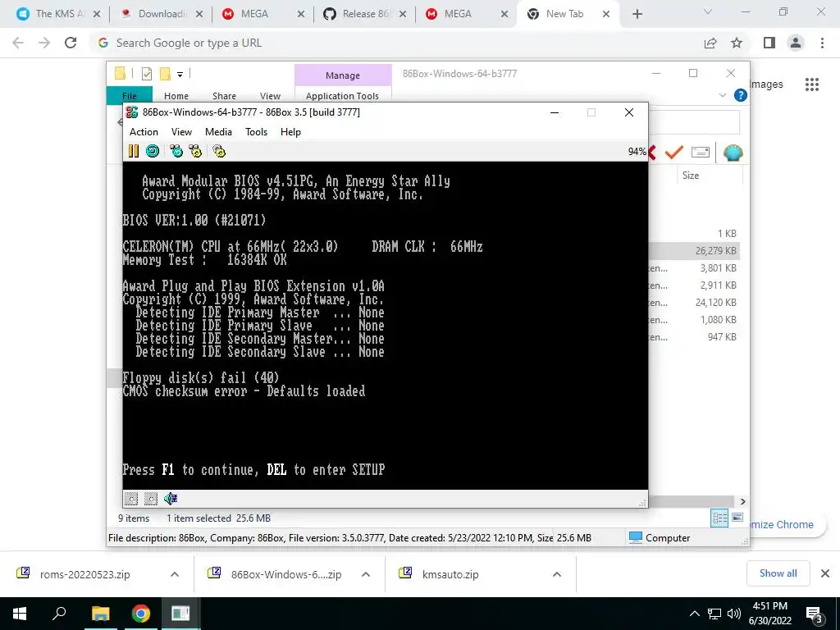Viewport: 840px width, 630px height.
Task: Pause the 86Box emulation
Action: pos(134,151)
